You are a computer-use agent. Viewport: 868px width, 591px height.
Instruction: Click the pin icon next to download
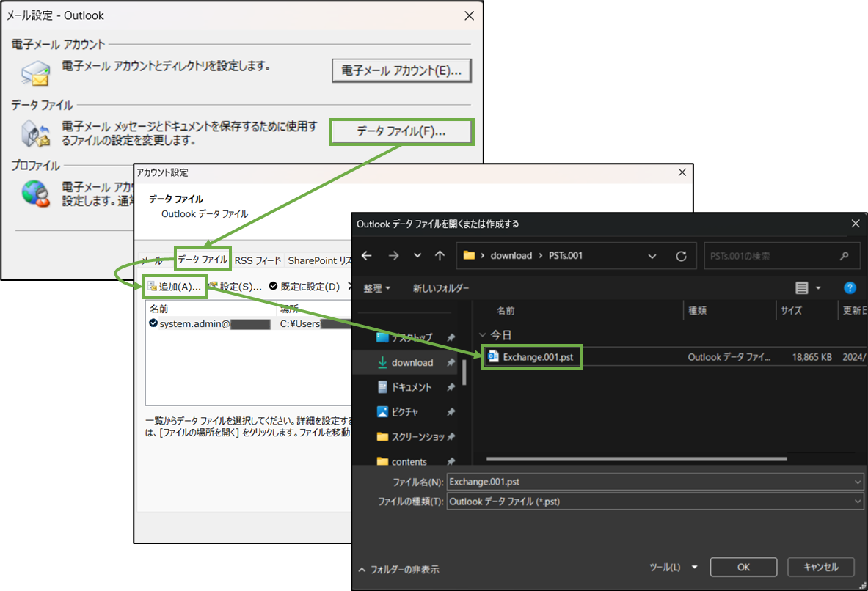click(x=451, y=362)
